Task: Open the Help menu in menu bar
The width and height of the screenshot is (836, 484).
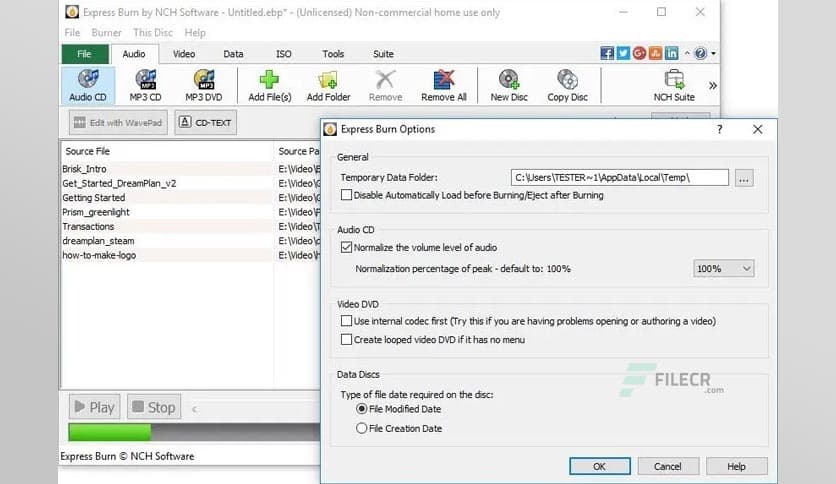Action: click(x=195, y=33)
